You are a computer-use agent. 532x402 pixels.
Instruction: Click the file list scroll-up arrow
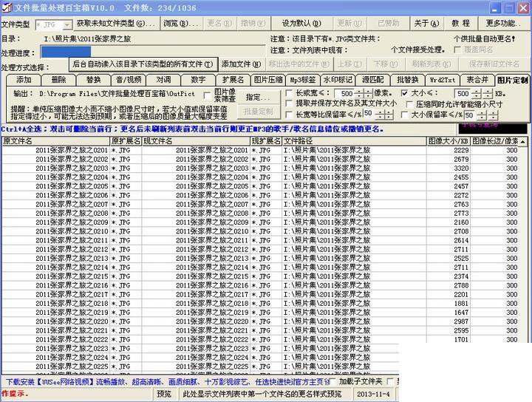[x=524, y=141]
